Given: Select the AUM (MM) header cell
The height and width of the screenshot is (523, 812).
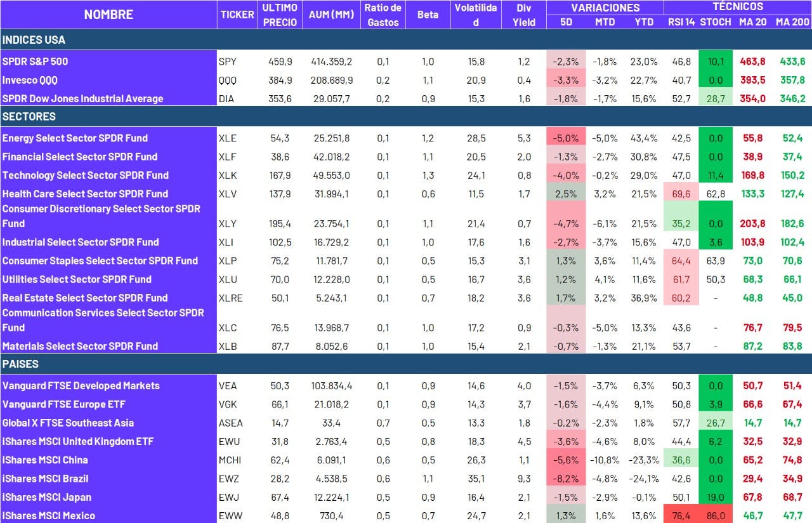Looking at the screenshot, I should point(331,15).
